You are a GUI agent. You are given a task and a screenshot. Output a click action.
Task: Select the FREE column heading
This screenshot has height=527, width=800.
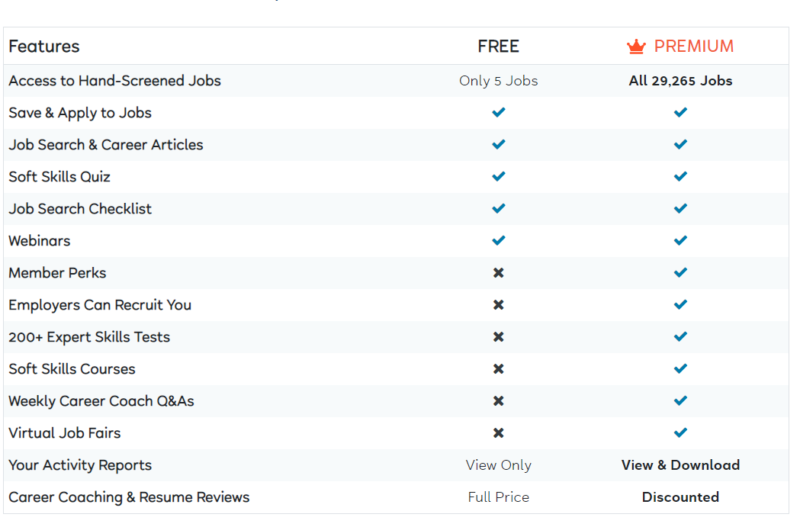pos(498,46)
